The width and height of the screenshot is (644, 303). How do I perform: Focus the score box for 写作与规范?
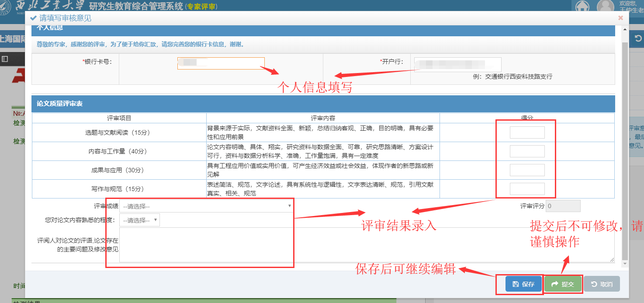coord(527,189)
